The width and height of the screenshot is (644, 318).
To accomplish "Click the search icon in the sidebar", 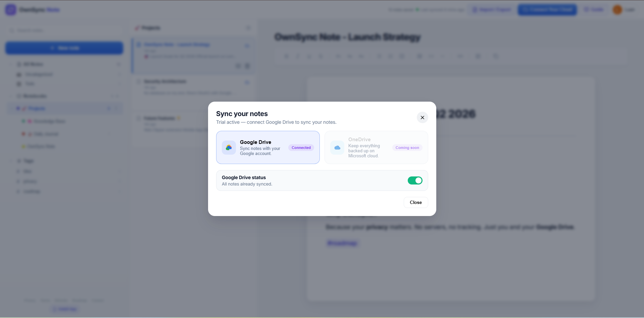I will 12,30.
